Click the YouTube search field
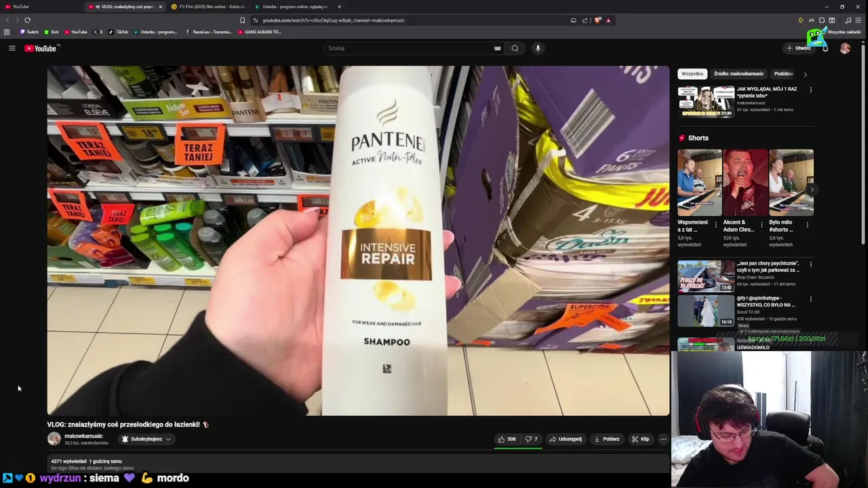 [410, 48]
